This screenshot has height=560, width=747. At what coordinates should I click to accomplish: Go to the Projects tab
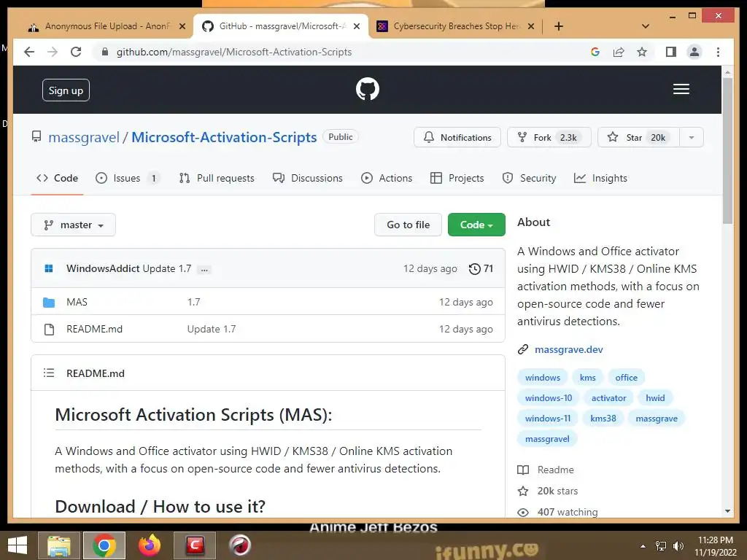point(457,178)
